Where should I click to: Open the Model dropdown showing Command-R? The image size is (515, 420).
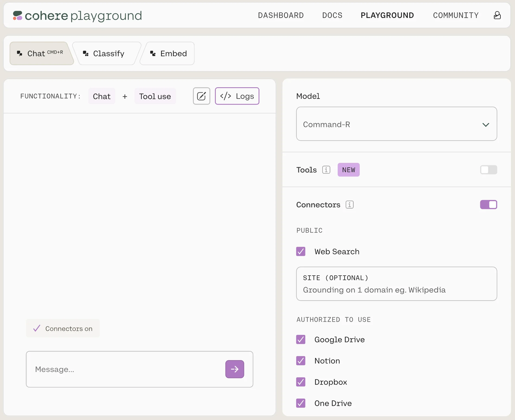pyautogui.click(x=397, y=124)
